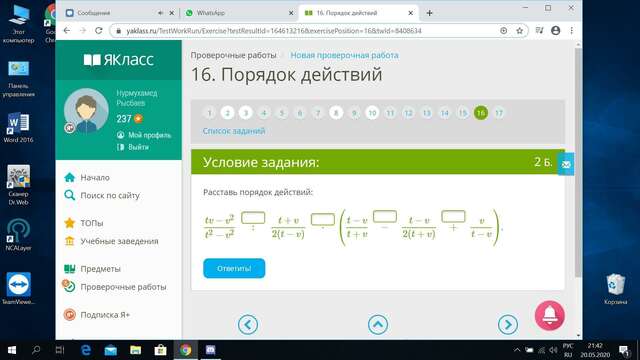Click the red notification bell icon
This screenshot has width=640, height=360.
coord(549,316)
